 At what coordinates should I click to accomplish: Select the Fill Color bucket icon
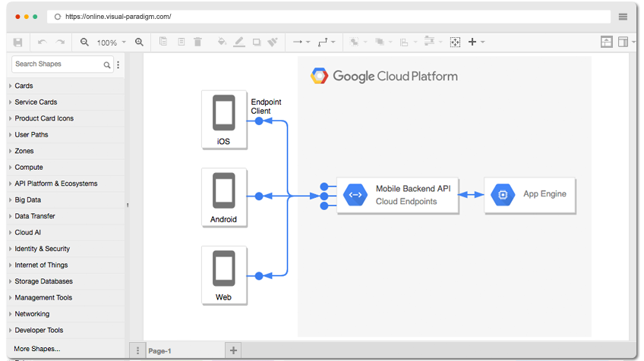pyautogui.click(x=222, y=42)
